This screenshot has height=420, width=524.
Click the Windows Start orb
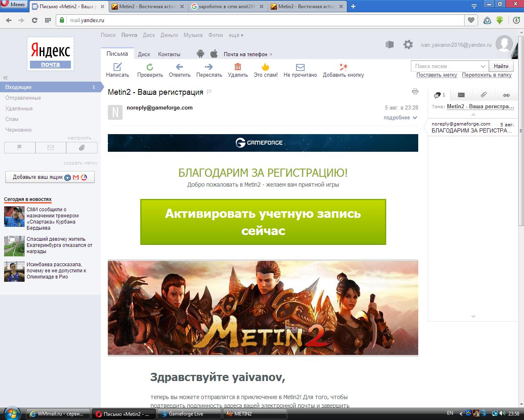tap(11, 413)
